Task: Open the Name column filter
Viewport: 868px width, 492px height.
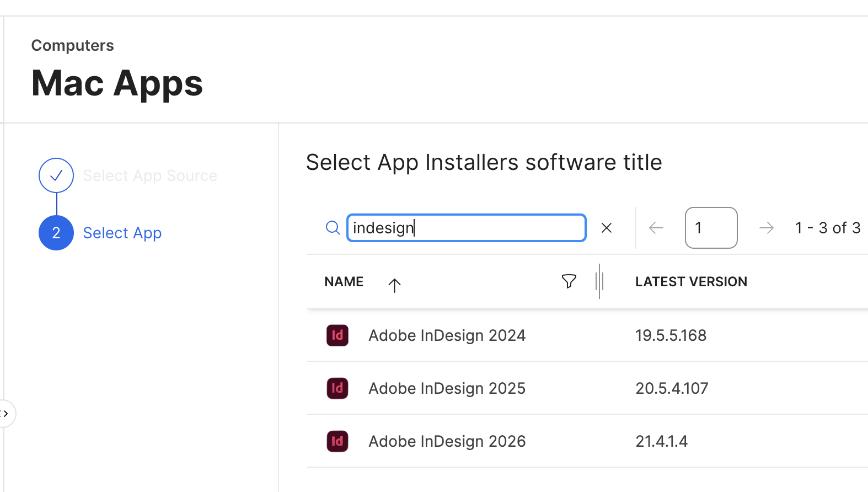Action: [569, 281]
